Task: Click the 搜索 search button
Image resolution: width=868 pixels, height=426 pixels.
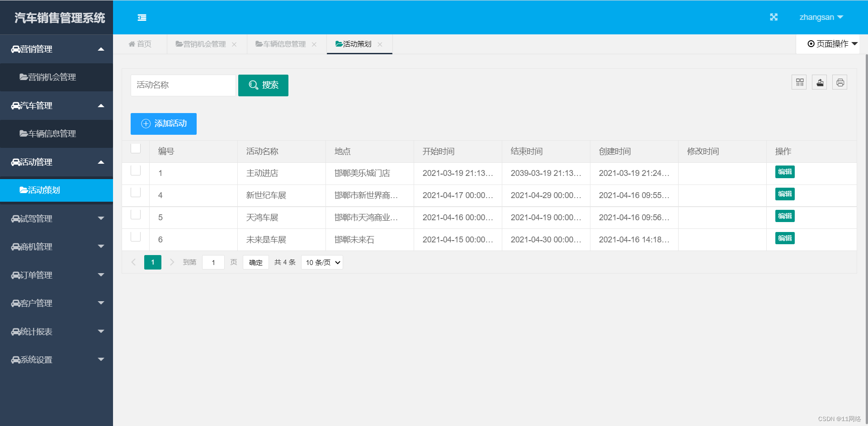Action: click(x=263, y=85)
